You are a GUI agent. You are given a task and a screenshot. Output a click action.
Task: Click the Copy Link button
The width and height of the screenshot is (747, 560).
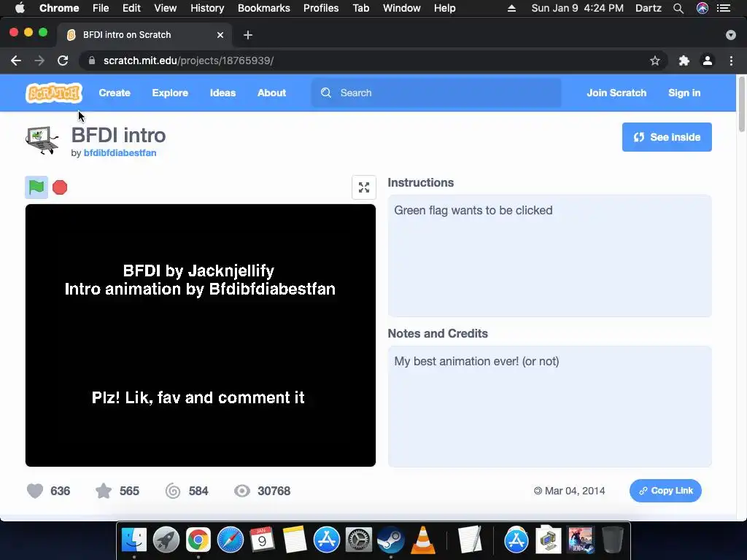(665, 491)
